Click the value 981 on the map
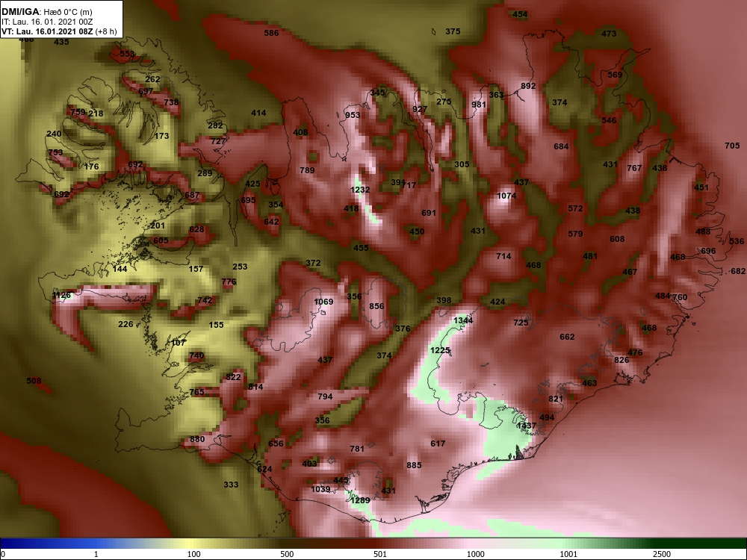747x560 pixels. (x=479, y=105)
